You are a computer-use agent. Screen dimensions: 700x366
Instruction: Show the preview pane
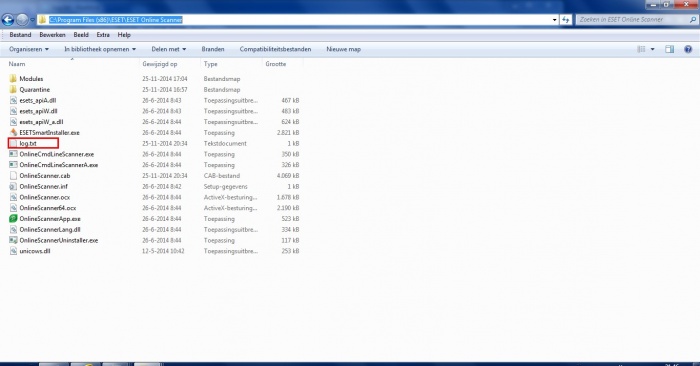669,49
